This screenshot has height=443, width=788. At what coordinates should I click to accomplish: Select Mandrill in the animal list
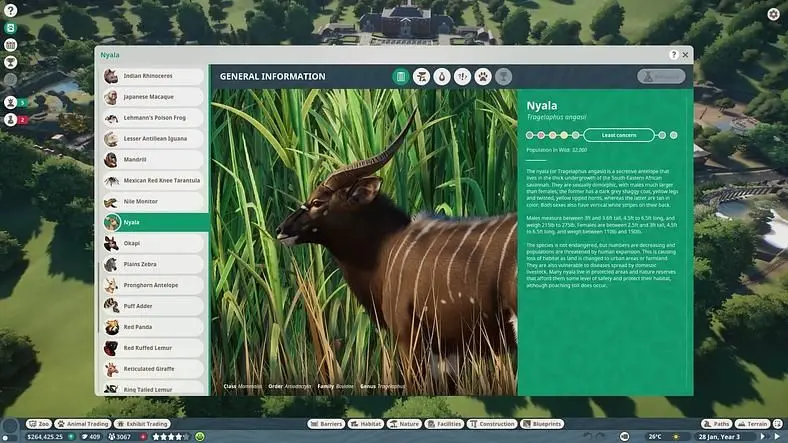pyautogui.click(x=153, y=160)
